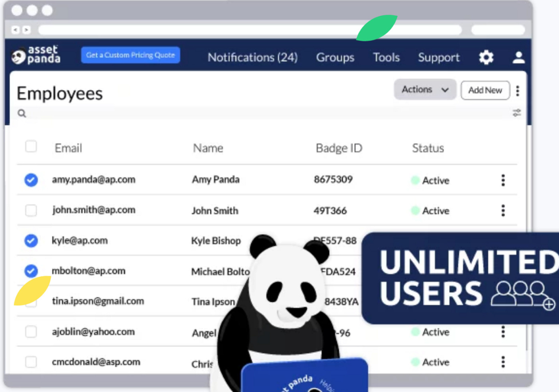The image size is (559, 392).
Task: Open the actions menu for John Smith's row
Action: [x=503, y=210]
